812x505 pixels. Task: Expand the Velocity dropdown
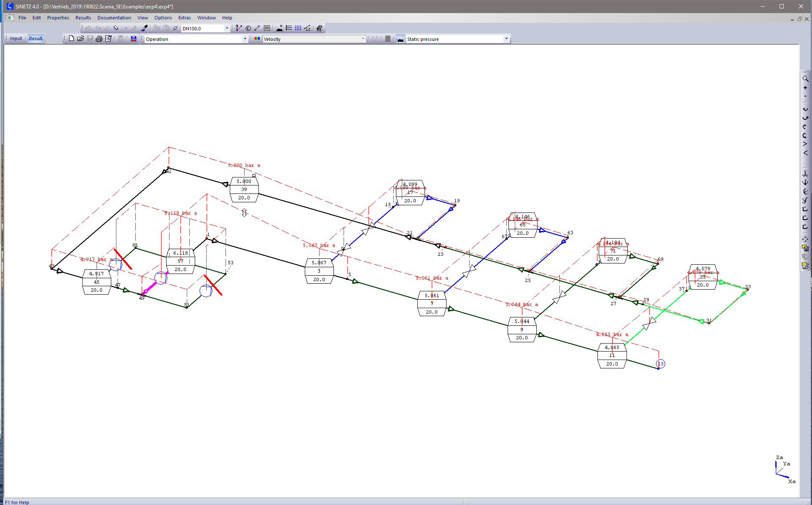tap(363, 39)
